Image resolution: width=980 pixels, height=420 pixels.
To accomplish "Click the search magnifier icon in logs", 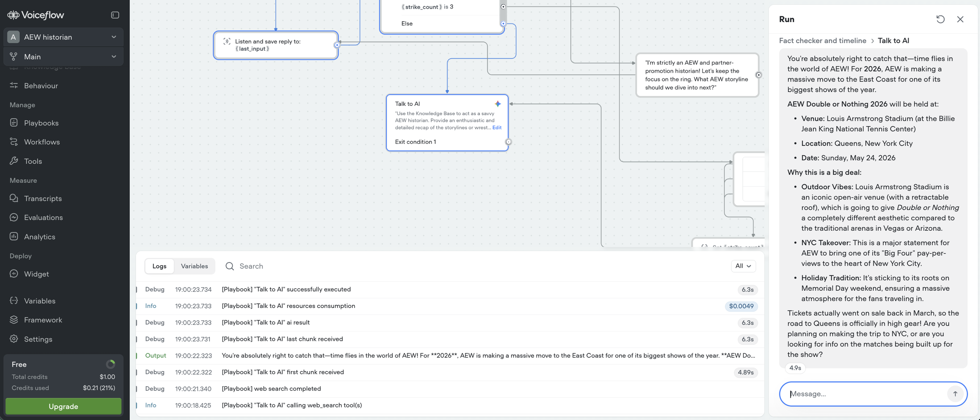I will click(x=230, y=266).
